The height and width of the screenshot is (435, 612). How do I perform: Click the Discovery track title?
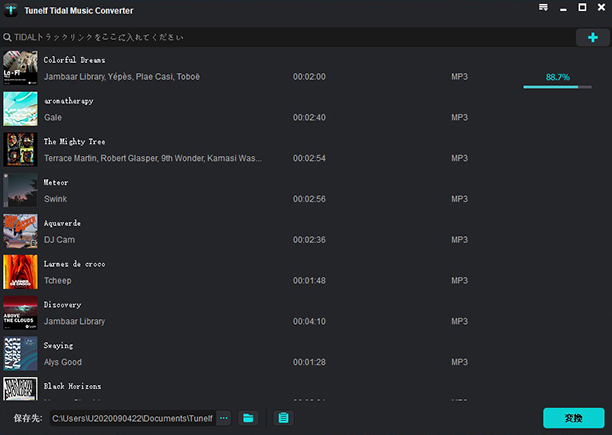pyautogui.click(x=62, y=305)
